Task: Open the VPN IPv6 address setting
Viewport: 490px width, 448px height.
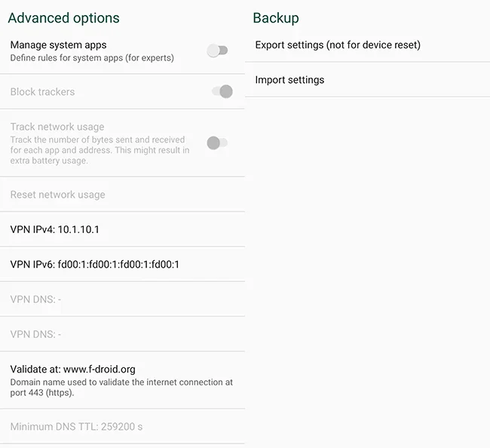Action: [x=94, y=264]
